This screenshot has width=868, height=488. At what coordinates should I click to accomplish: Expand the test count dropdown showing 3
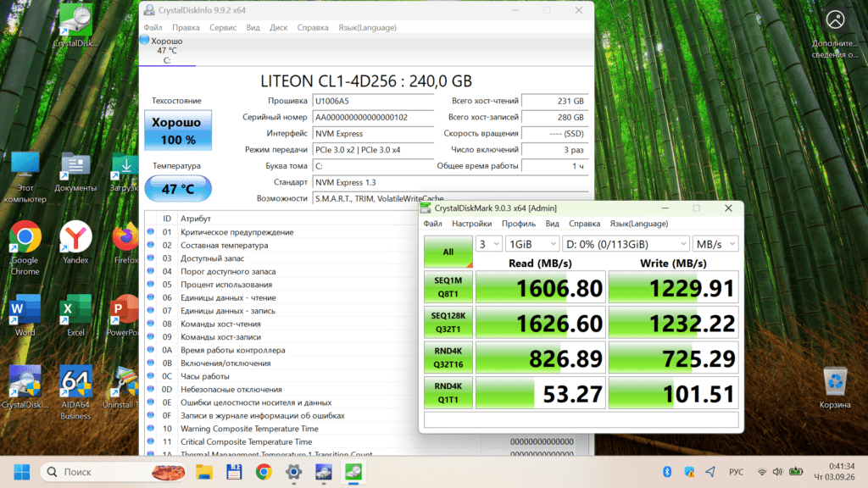tap(488, 244)
